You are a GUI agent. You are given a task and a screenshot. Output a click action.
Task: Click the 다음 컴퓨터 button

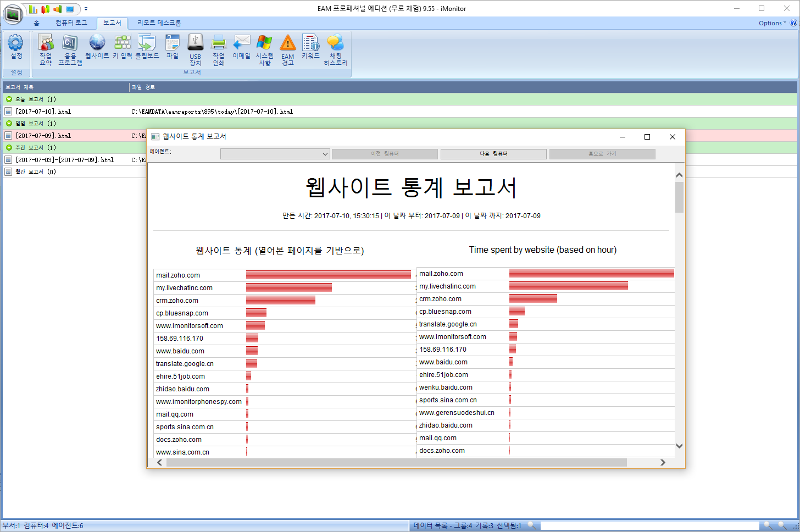coord(493,154)
